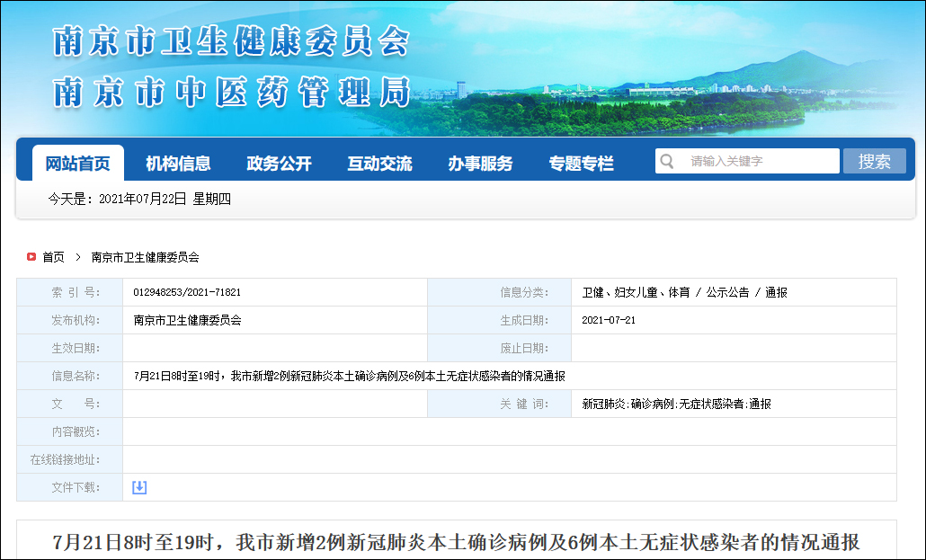Open 南京市卫生健康委员会 breadcrumb link
Image resolution: width=926 pixels, height=560 pixels.
click(x=146, y=257)
